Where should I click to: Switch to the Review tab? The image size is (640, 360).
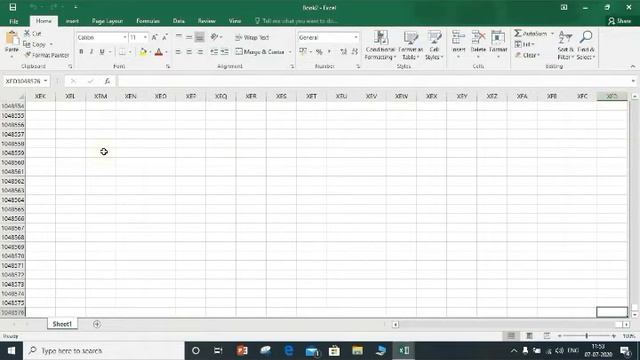click(207, 21)
